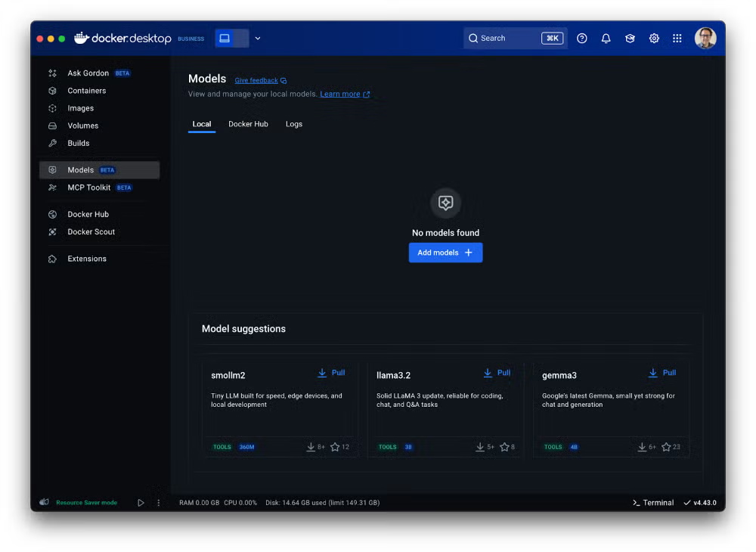The image size is (756, 552).
Task: Click the star icon on smollm2 card
Action: point(335,447)
